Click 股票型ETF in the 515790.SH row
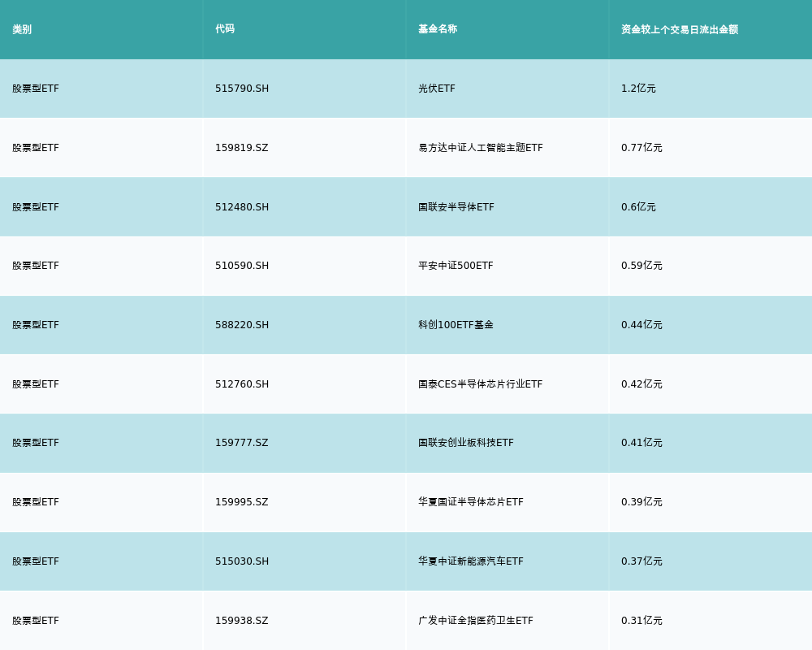The width and height of the screenshot is (812, 650). [36, 89]
